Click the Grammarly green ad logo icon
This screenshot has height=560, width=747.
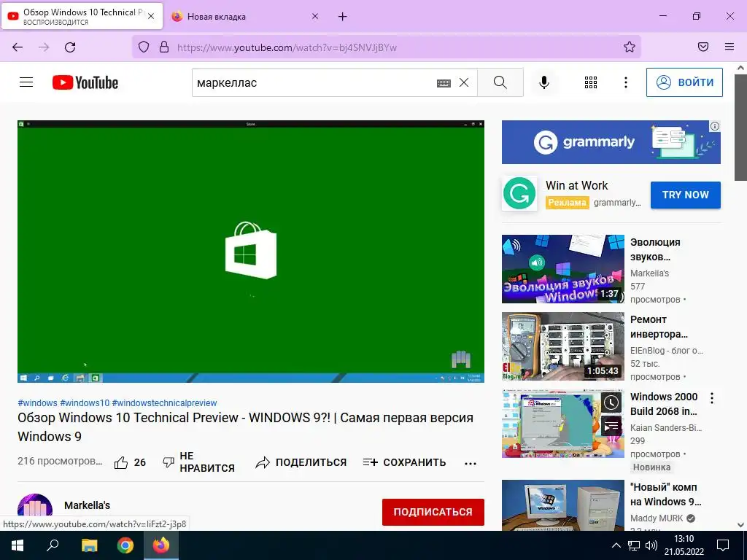coord(519,194)
